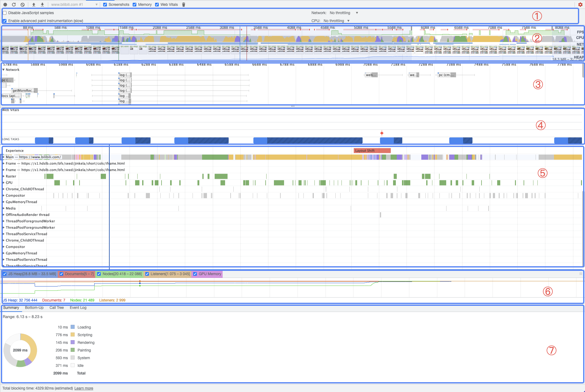Select the Layout Shift experience bar
The image size is (585, 392).
(x=372, y=151)
